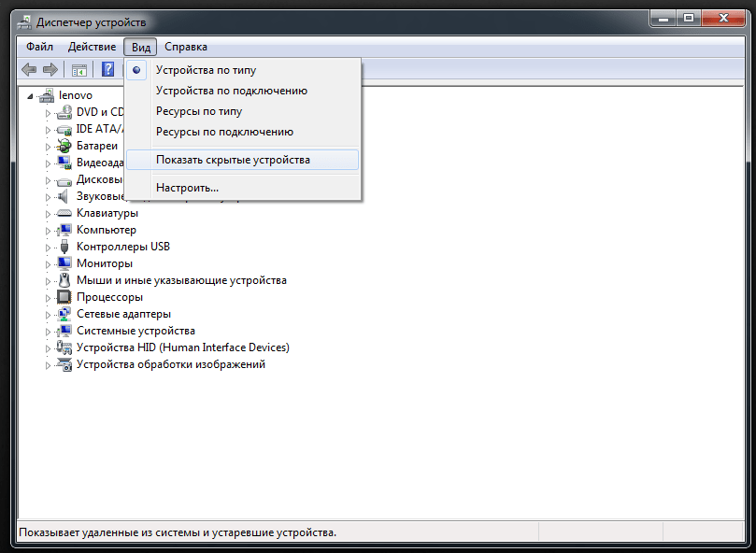Click the mouse icon beside Мыши и иные указывающие устройства
Viewport: 756px width, 553px height.
[x=64, y=280]
